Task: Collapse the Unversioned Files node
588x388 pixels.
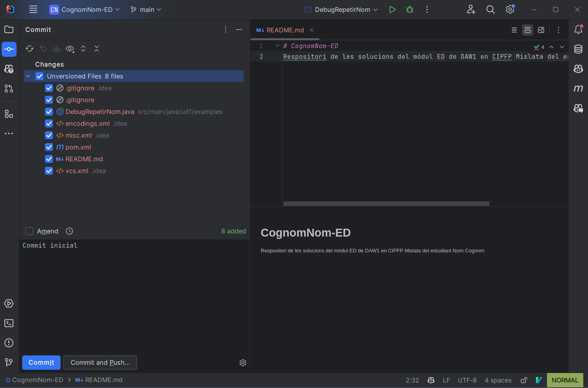Action: point(28,76)
